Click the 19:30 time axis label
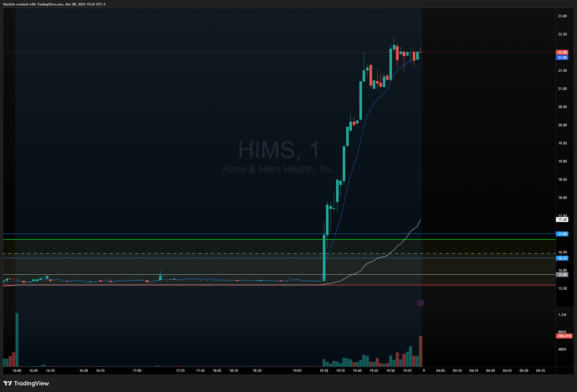Screen dimensions: 577x392 [324, 371]
